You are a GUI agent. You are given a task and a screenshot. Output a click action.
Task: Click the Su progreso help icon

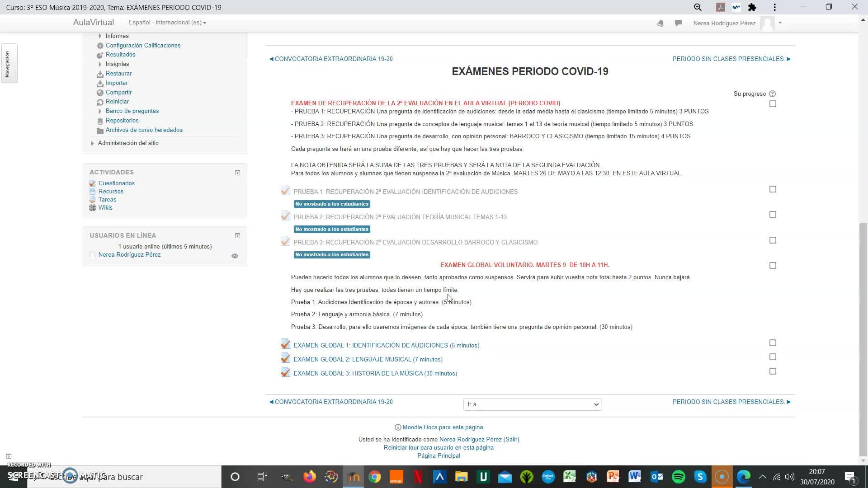(x=772, y=94)
